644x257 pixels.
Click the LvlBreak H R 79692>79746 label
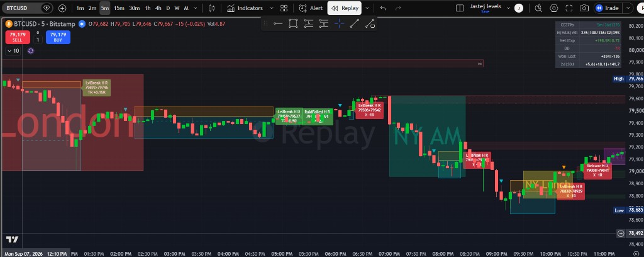pos(96,88)
